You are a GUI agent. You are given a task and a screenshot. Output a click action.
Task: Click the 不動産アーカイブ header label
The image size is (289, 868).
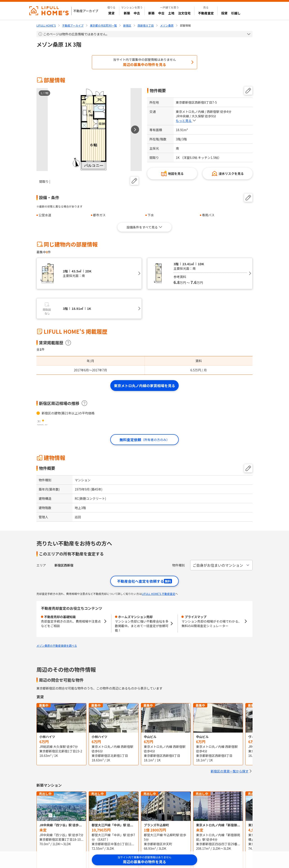tap(86, 11)
